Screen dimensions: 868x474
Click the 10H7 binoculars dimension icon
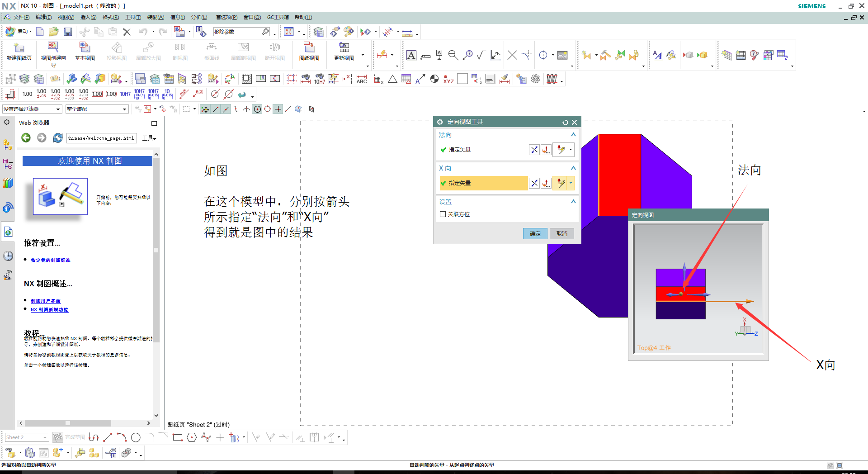(x=320, y=79)
